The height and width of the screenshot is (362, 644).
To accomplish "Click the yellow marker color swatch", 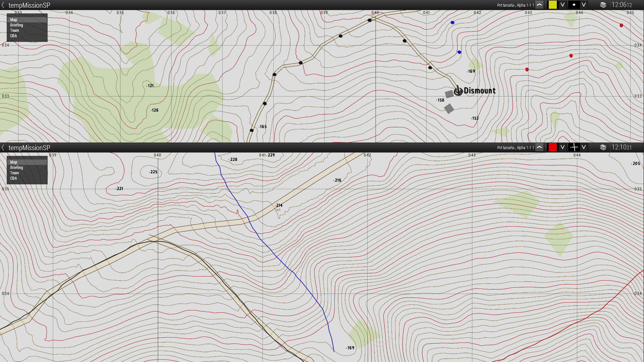I will pyautogui.click(x=552, y=5).
